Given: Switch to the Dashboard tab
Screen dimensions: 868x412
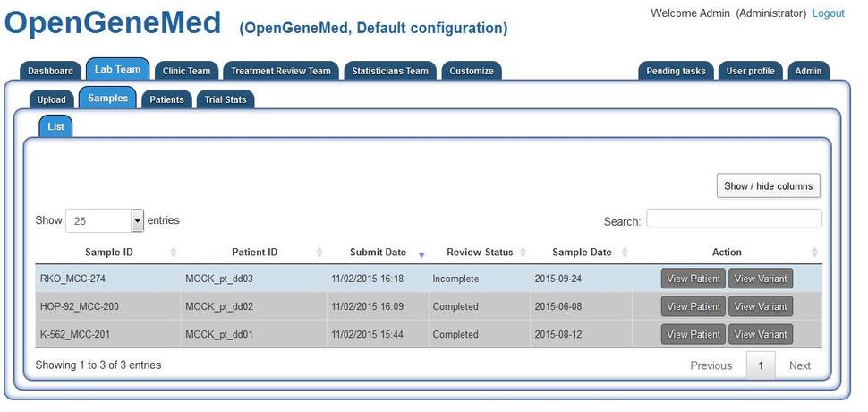Looking at the screenshot, I should pos(50,71).
